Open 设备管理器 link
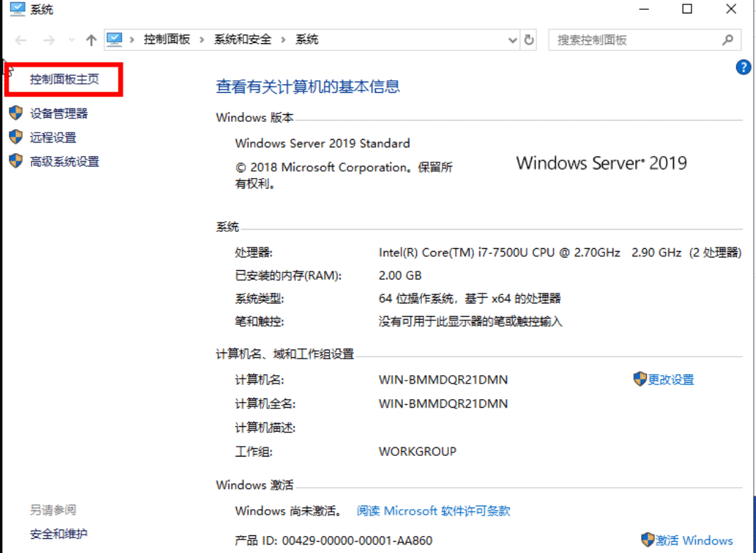 (x=59, y=113)
